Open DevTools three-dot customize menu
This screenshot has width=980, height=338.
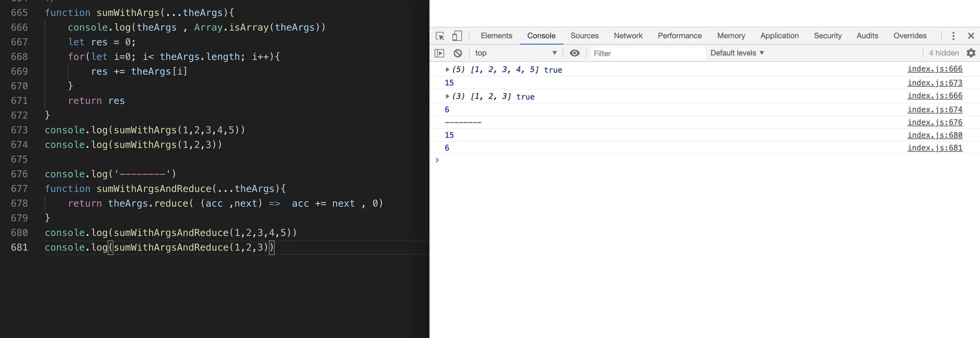[953, 36]
